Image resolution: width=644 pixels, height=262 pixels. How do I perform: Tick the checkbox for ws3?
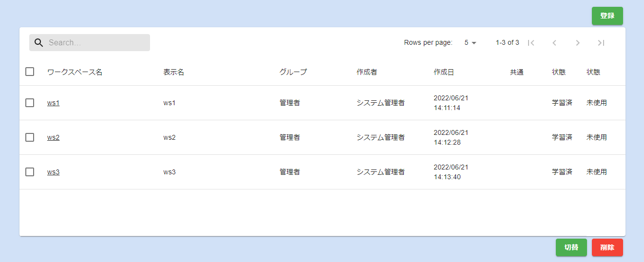(x=30, y=172)
